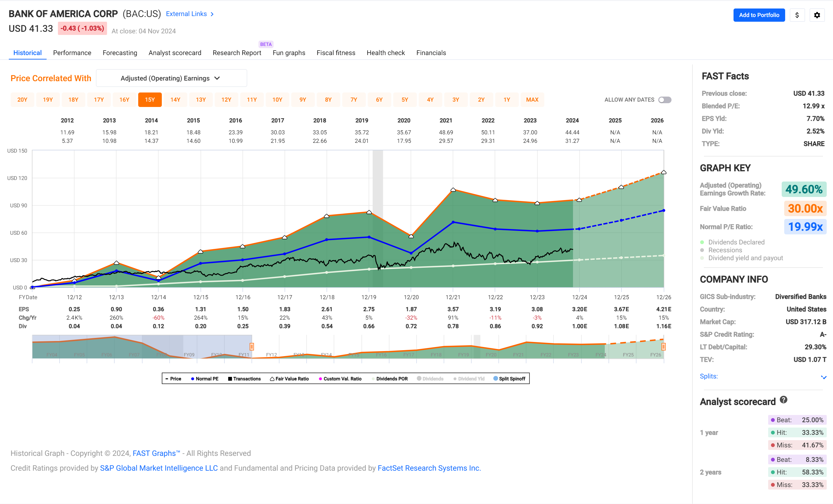Click the dollar currency icon button

797,15
